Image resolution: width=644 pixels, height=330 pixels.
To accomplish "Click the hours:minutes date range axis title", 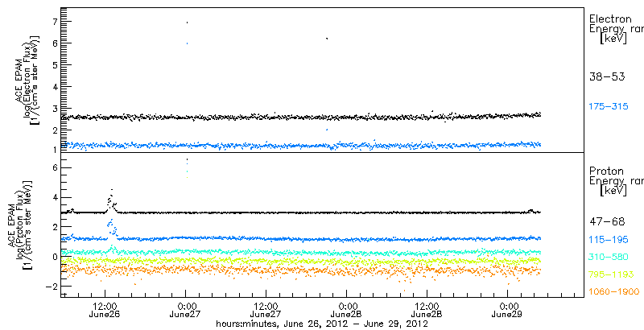I will pyautogui.click(x=323, y=324).
